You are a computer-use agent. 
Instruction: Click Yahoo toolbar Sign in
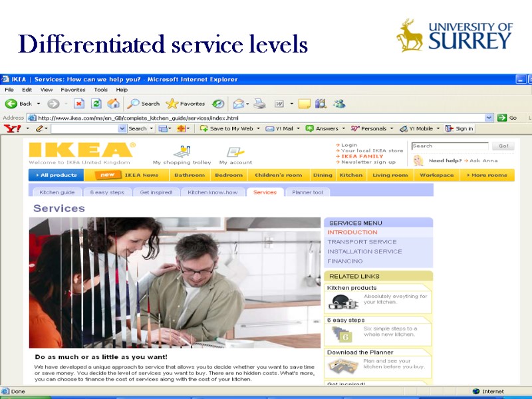click(460, 128)
